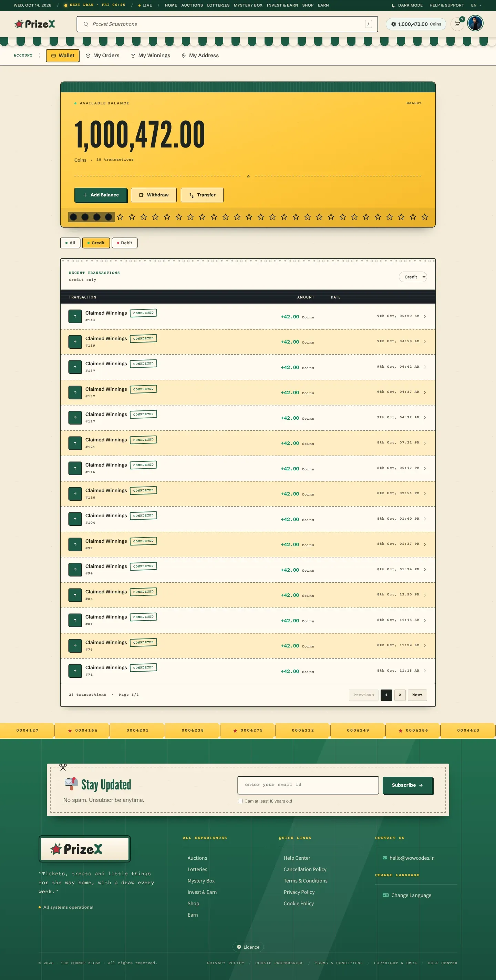Click the coin balance icon in header
The height and width of the screenshot is (980, 496).
point(393,24)
